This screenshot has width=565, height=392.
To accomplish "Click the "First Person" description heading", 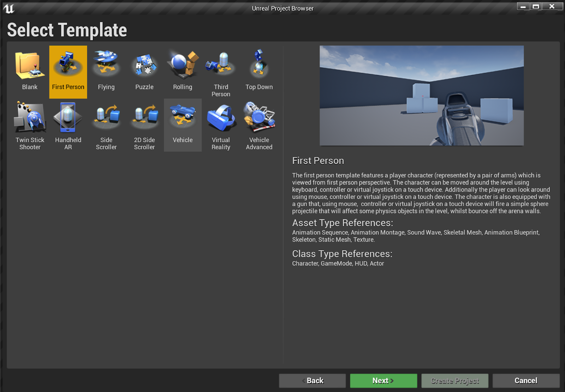I will click(318, 161).
